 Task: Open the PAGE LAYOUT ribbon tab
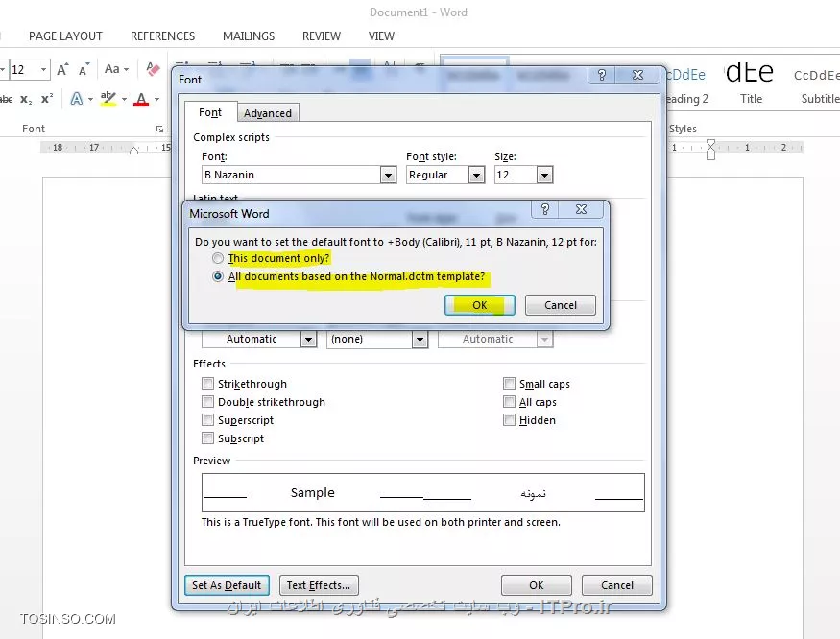pyautogui.click(x=65, y=35)
